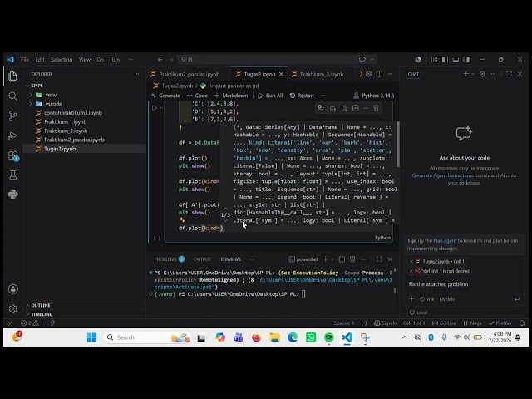Open new chat dropdown arrow

473,74
